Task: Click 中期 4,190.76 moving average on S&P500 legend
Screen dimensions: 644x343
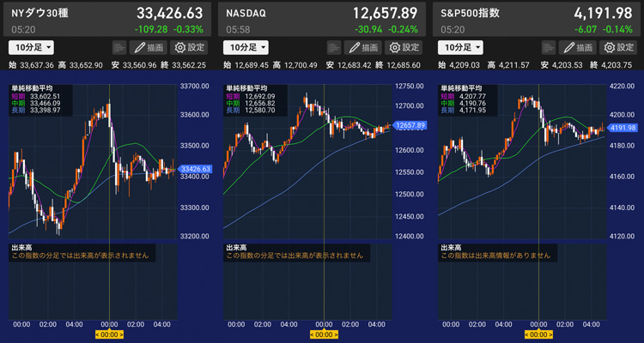Action: pyautogui.click(x=464, y=104)
